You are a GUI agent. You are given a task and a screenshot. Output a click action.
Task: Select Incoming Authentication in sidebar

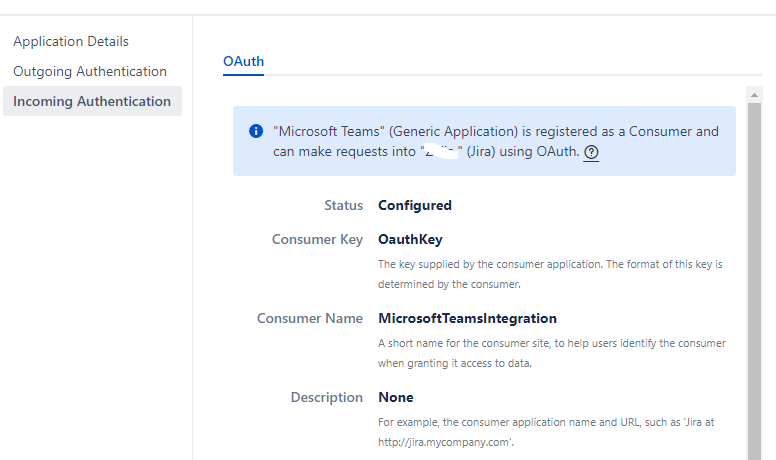pos(92,101)
